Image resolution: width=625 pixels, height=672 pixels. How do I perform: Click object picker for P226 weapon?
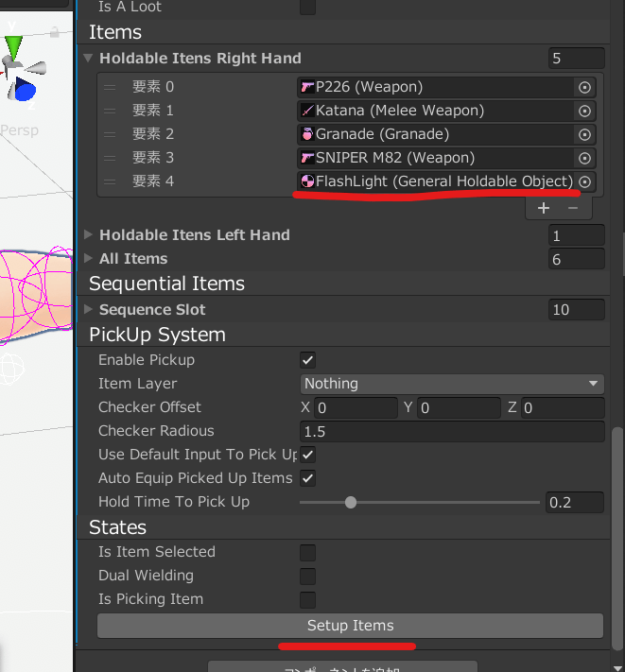tap(584, 87)
